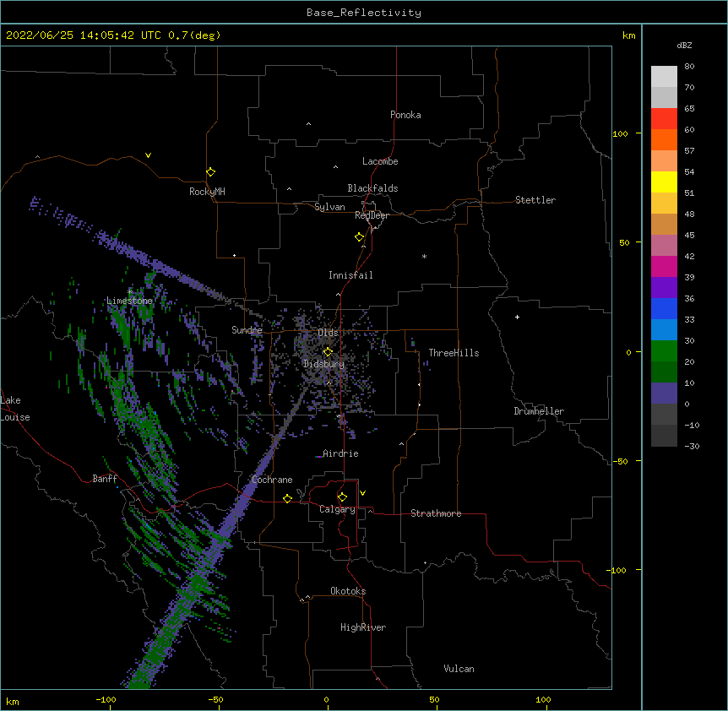
Task: Select the RedDeer city label
Action: tap(372, 215)
